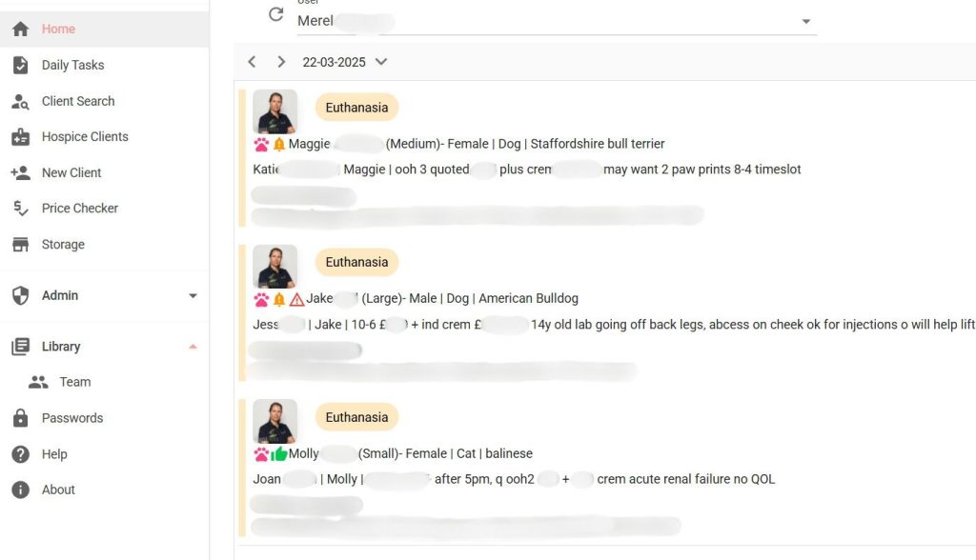Click the Euthanasia tag on Maggie's appointment

(356, 108)
